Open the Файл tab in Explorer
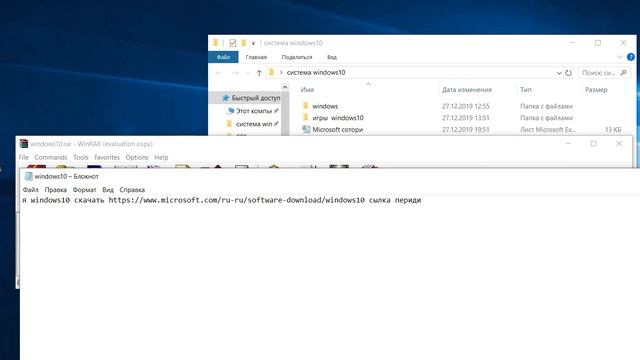Image resolution: width=640 pixels, height=360 pixels. (223, 57)
